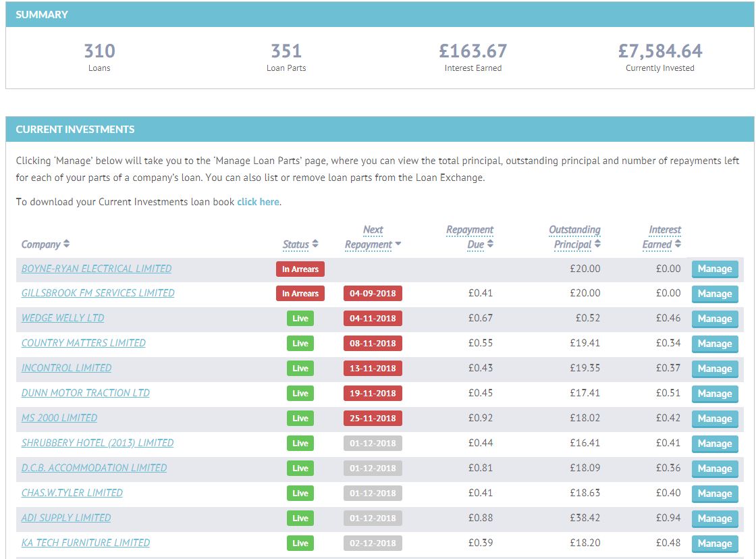Image resolution: width=756 pixels, height=559 pixels.
Task: Open INCONTROL LIMITED company link
Action: (x=67, y=368)
